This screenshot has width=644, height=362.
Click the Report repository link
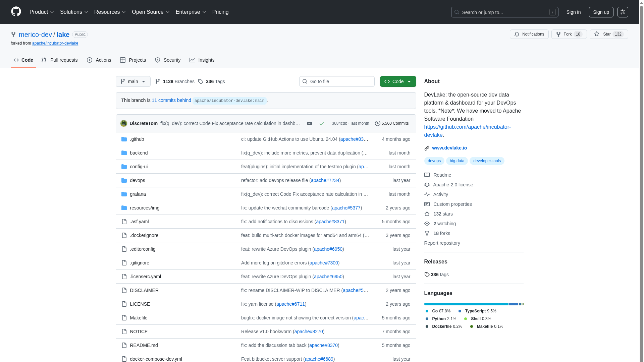point(442,243)
